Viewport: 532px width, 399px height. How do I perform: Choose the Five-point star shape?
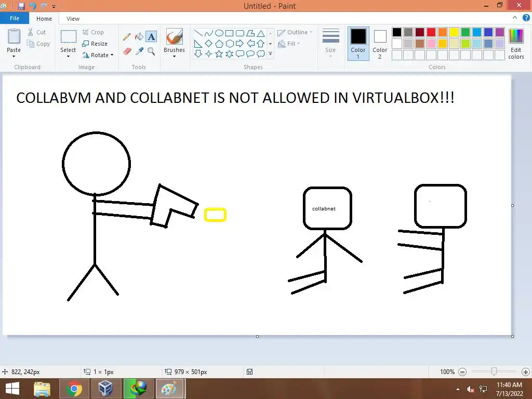219,54
